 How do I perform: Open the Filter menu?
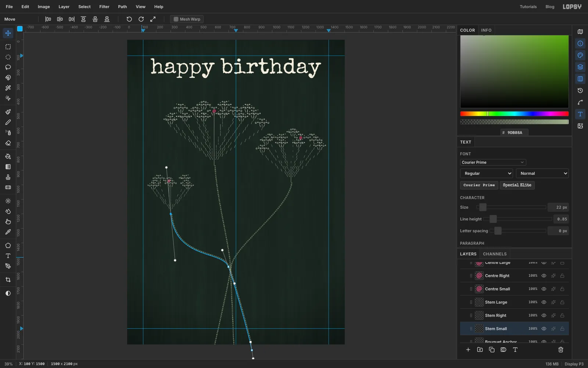point(104,7)
